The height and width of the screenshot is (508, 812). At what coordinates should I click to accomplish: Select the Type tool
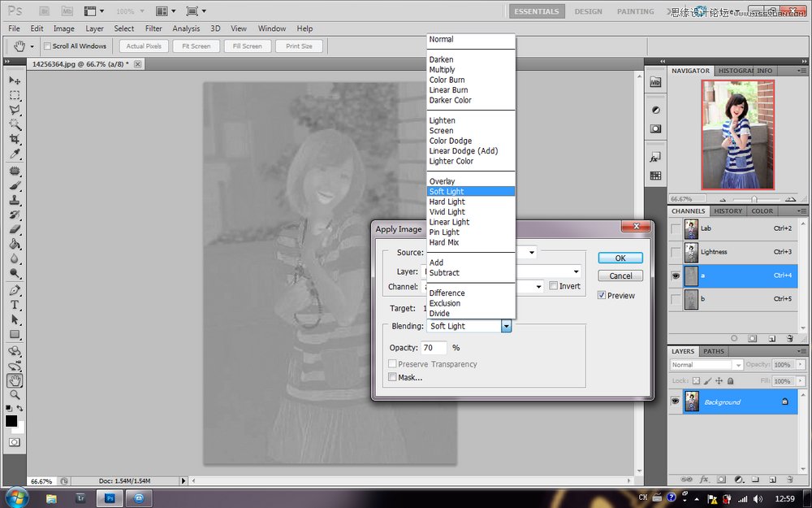(15, 305)
